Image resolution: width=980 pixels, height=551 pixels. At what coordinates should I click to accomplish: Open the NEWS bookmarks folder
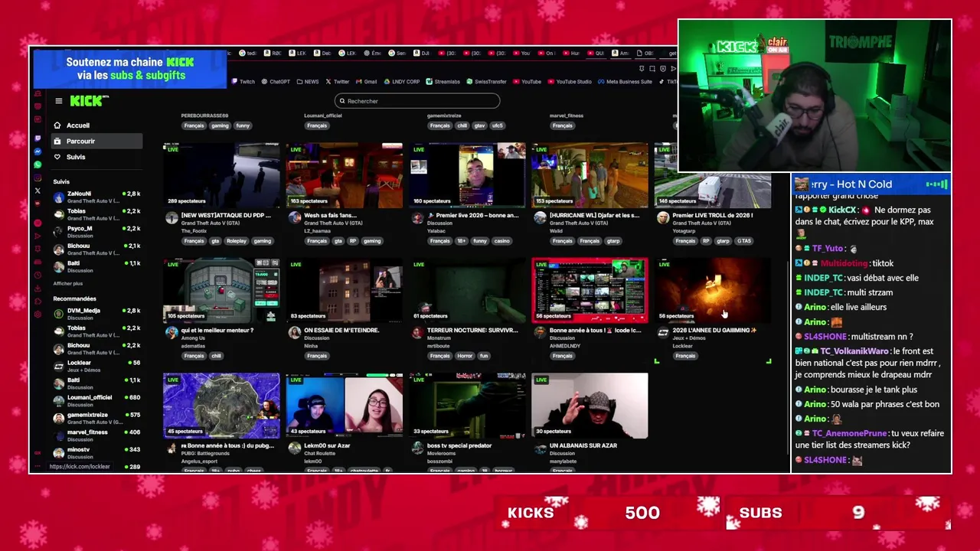pyautogui.click(x=307, y=82)
